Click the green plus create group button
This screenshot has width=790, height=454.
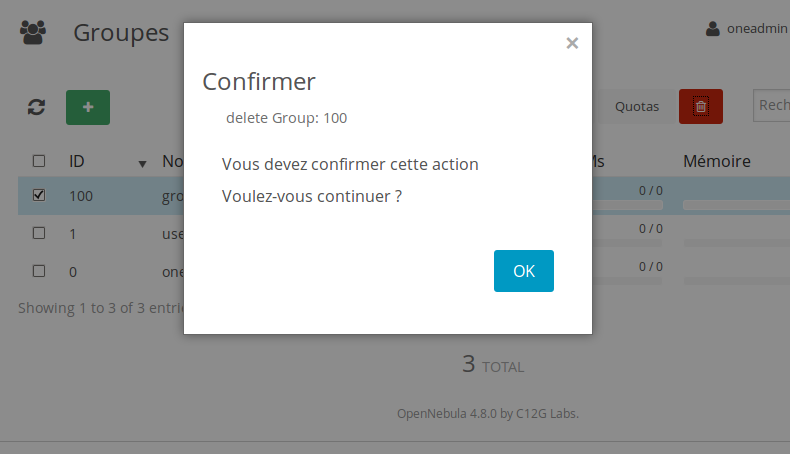click(88, 107)
